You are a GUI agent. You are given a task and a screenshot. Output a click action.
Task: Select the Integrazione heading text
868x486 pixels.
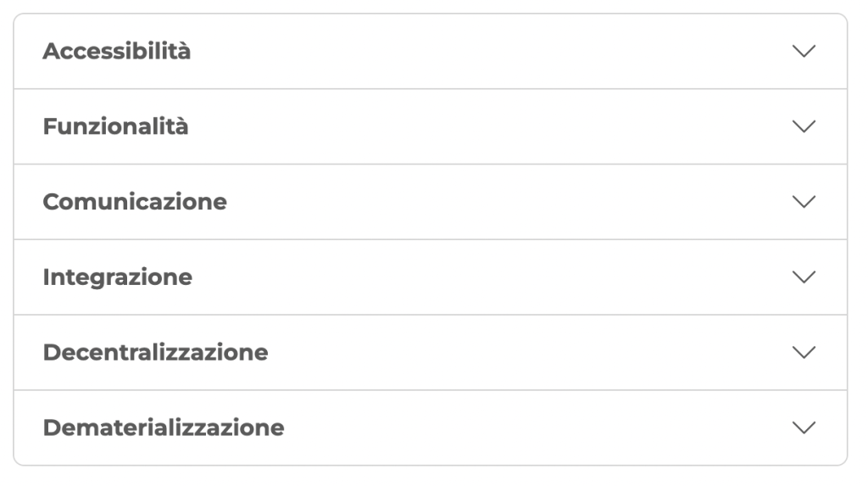point(117,277)
